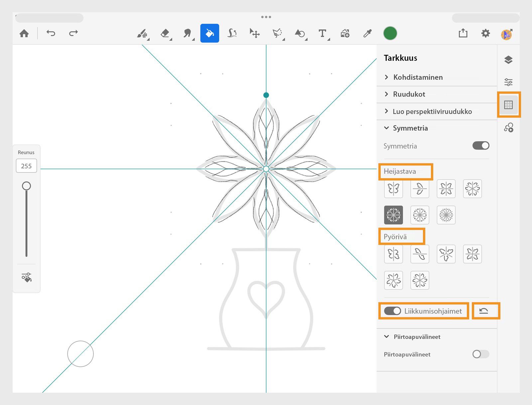Viewport: 532px width, 405px height.
Task: Select the Pixel brush tool
Action: (142, 33)
